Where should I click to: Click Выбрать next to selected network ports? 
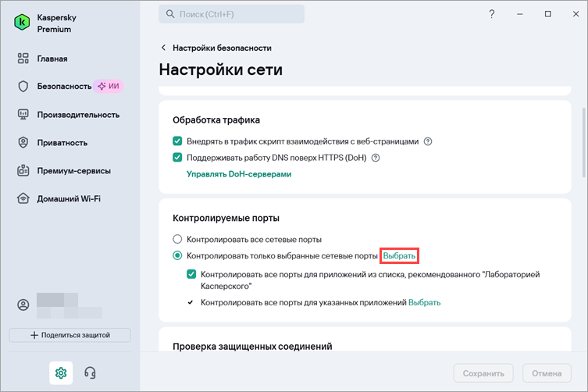point(399,256)
